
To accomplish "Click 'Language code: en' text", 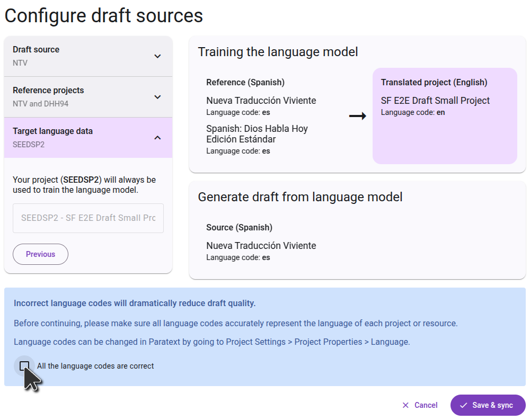I will 413,112.
